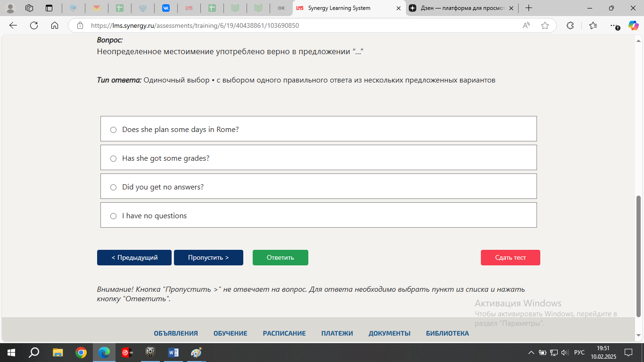Select answer "Has she got some grades?"
Viewport: 644px width, 362px height.
pyautogui.click(x=113, y=158)
